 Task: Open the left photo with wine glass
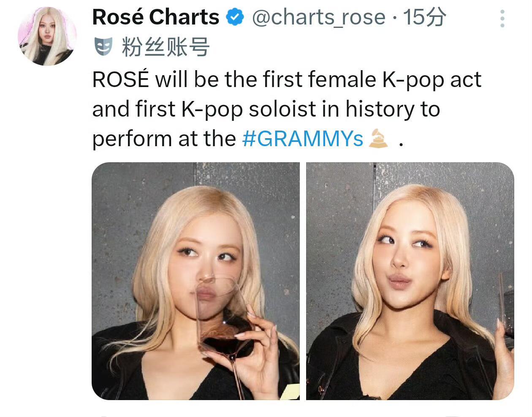point(195,281)
